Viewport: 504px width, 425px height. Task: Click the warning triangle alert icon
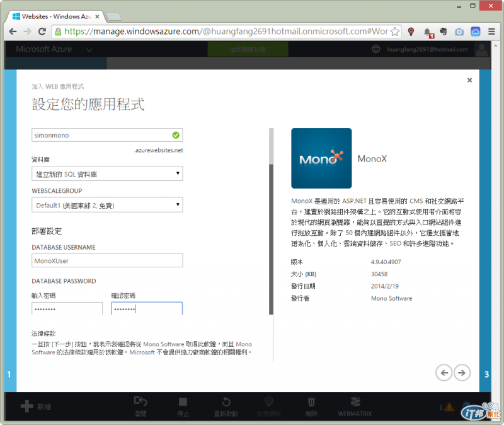[x=449, y=407]
